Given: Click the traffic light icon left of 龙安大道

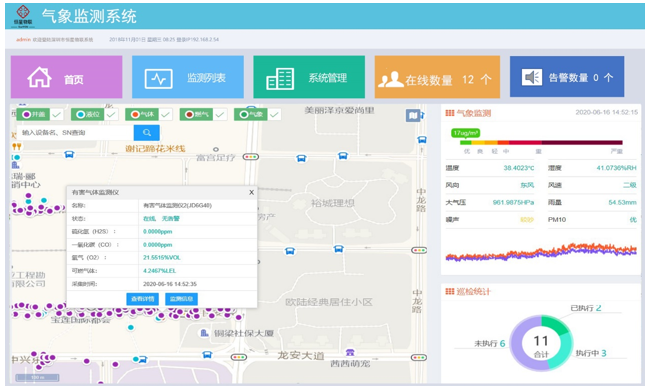Looking at the screenshot, I should tap(238, 357).
